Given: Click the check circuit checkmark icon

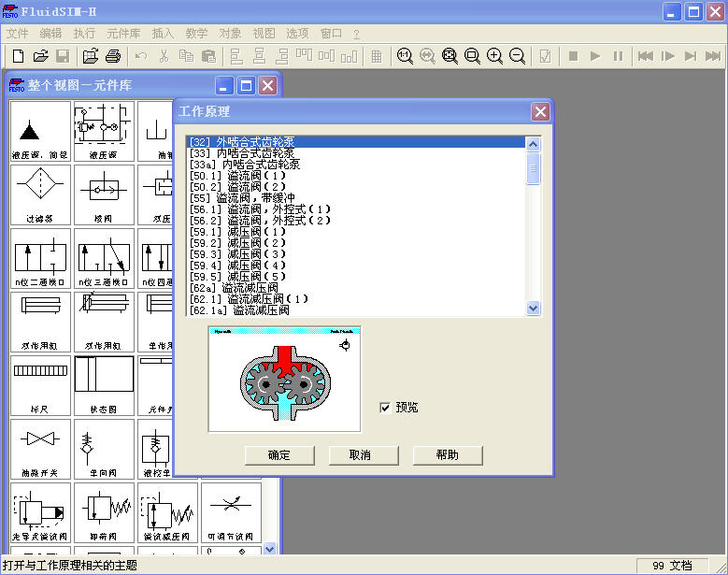Looking at the screenshot, I should coord(545,56).
